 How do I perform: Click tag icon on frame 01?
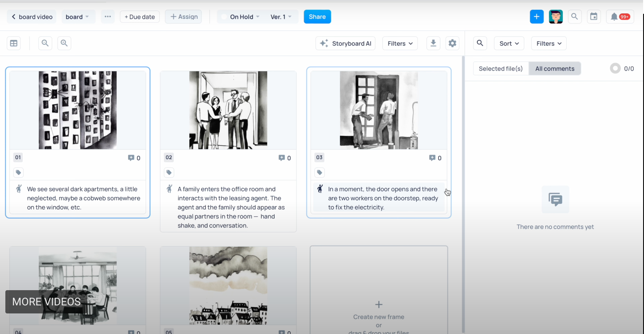click(x=18, y=173)
